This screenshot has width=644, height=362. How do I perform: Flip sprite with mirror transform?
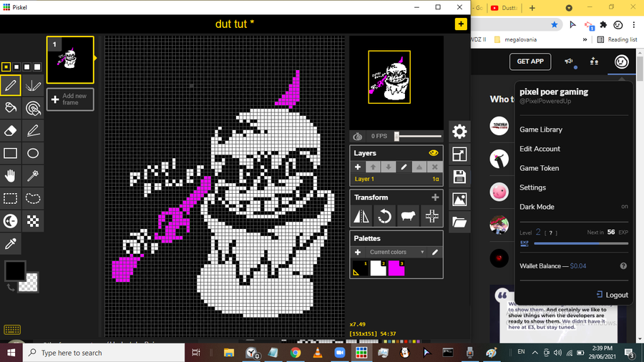click(361, 216)
